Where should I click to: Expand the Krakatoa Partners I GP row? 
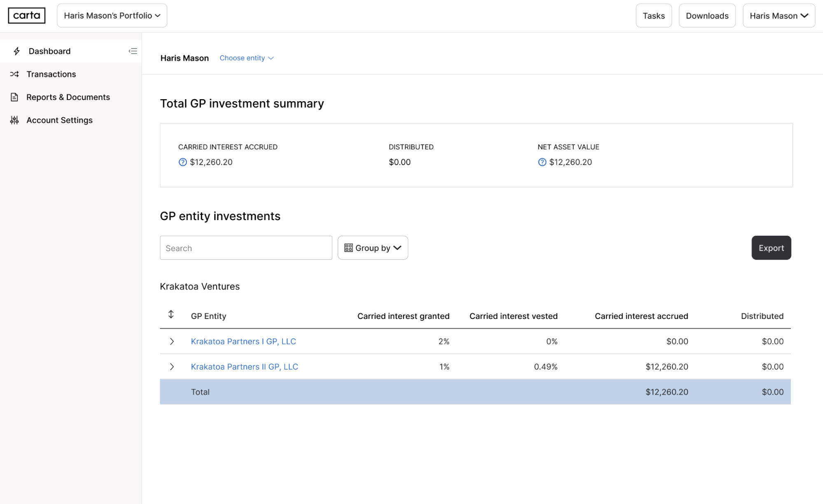(172, 341)
